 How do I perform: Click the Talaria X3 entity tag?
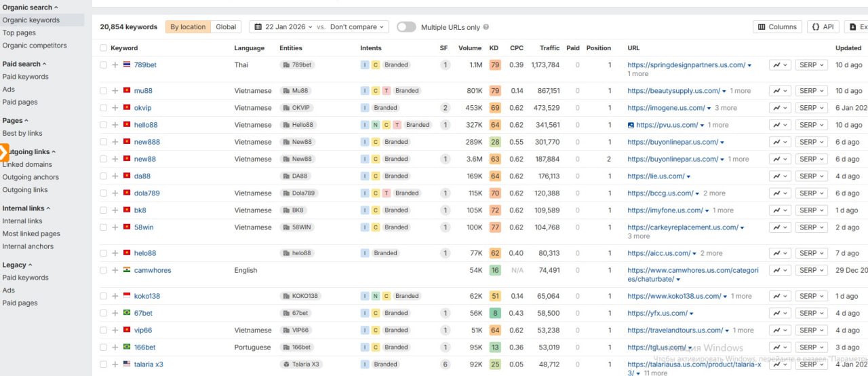tap(301, 364)
